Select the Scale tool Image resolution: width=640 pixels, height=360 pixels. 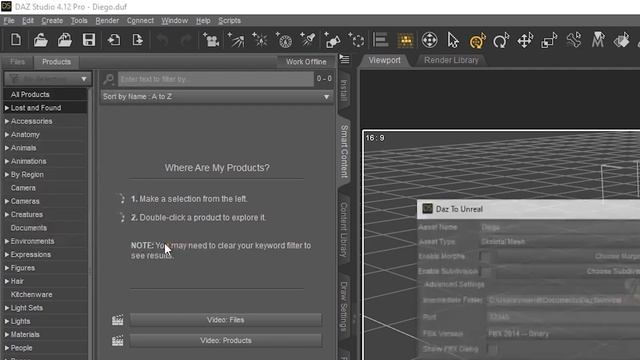click(x=549, y=40)
